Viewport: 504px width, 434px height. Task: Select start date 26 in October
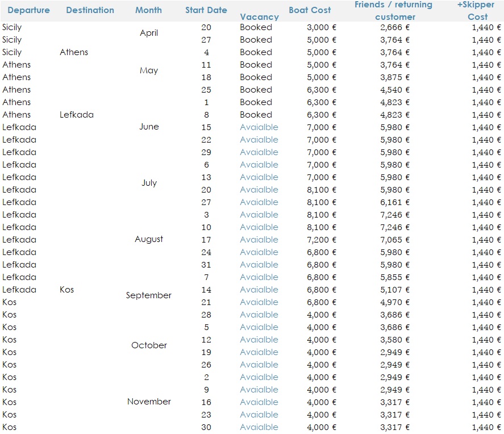(206, 365)
